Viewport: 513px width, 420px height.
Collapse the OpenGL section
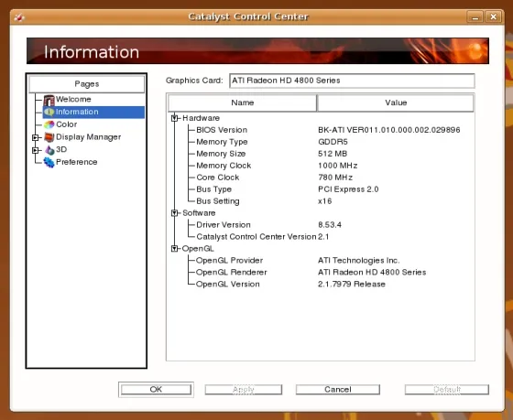tap(174, 249)
